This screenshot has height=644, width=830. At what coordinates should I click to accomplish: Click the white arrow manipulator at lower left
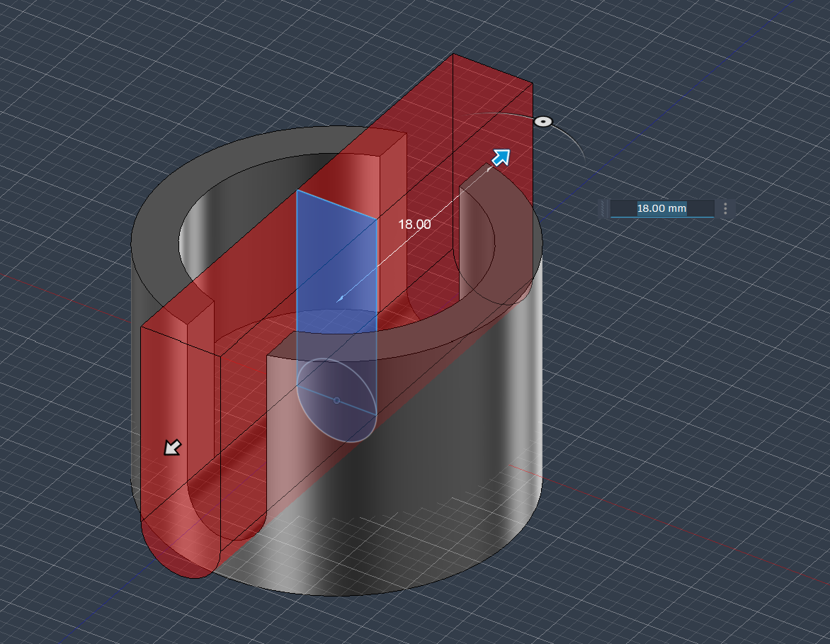pos(172,448)
